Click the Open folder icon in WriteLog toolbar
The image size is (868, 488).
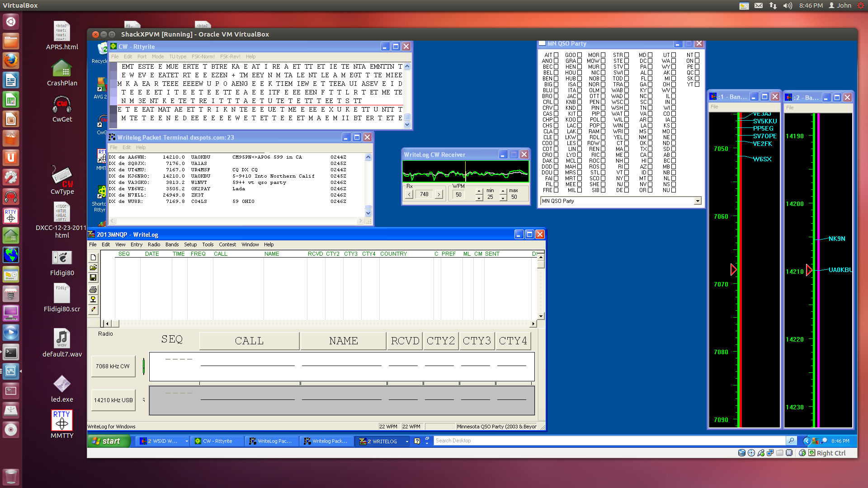click(93, 267)
